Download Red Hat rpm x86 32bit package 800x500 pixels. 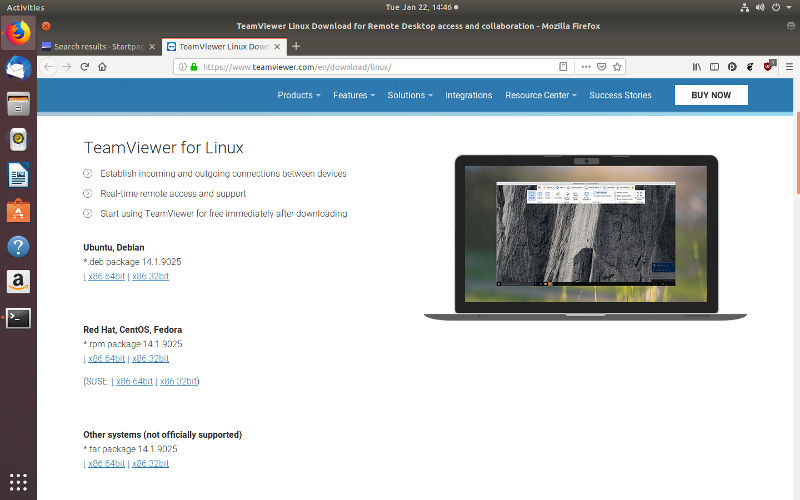point(151,358)
